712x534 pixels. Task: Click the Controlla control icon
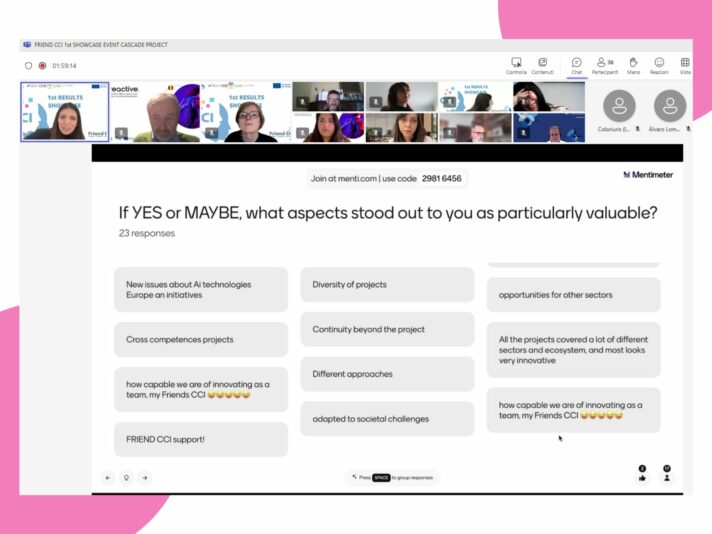coord(516,65)
